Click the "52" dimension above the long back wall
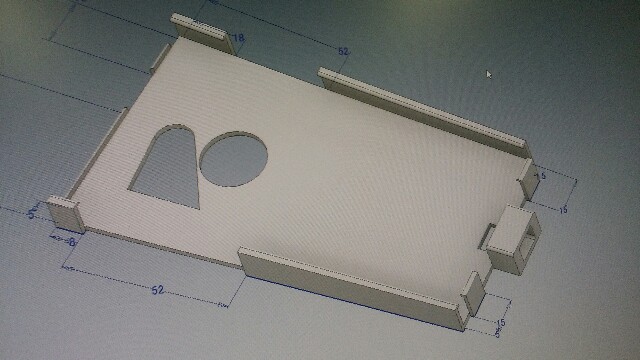640x360 pixels. coord(344,51)
